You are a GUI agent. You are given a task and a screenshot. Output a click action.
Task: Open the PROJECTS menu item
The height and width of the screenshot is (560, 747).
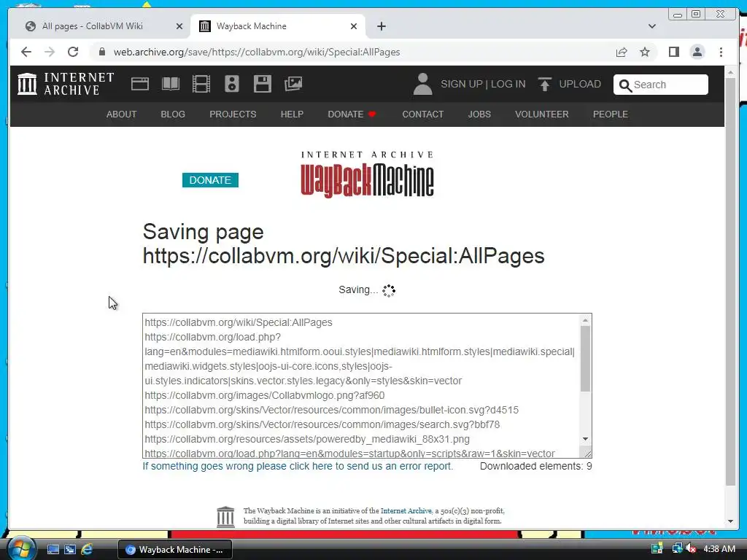tap(233, 114)
